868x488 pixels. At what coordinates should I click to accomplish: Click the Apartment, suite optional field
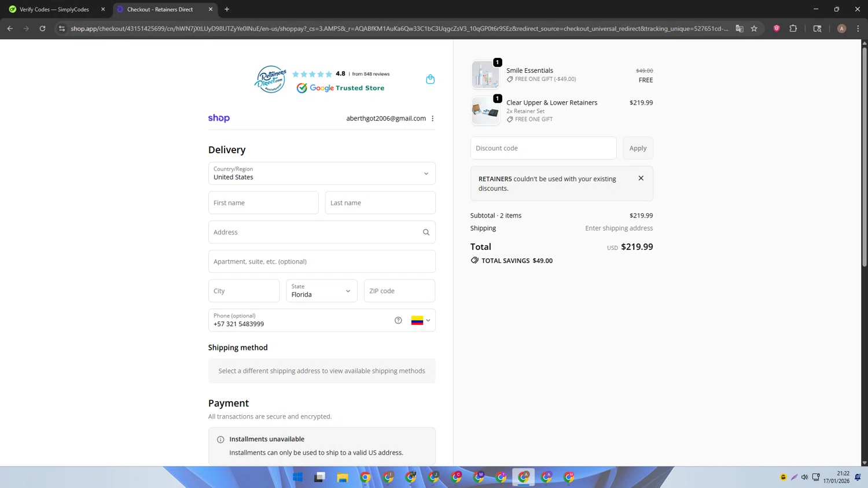[x=322, y=261]
